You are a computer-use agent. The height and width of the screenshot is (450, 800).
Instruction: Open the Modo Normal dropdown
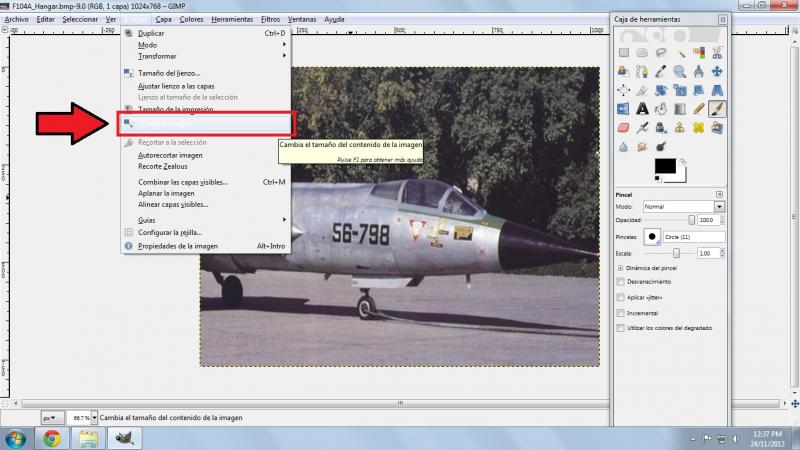click(683, 207)
